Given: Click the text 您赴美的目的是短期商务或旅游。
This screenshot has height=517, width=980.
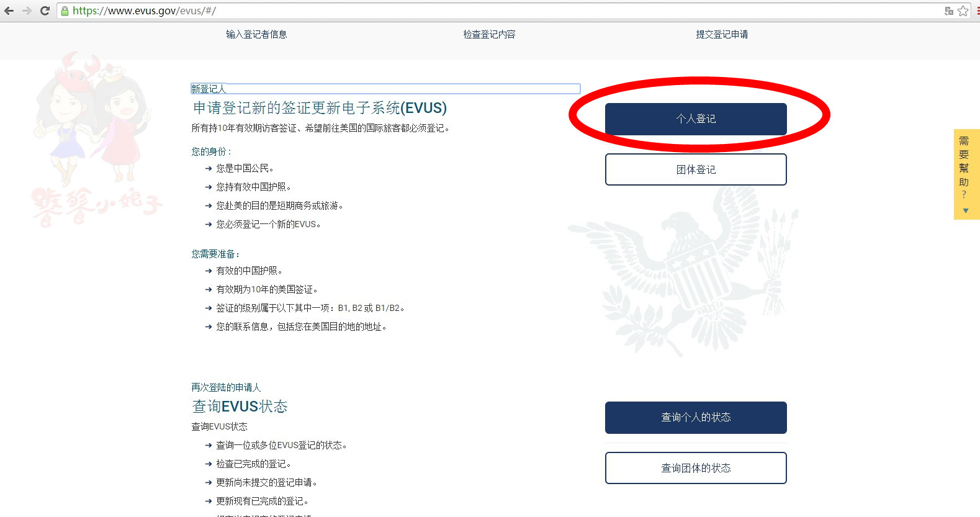Looking at the screenshot, I should click(x=280, y=205).
